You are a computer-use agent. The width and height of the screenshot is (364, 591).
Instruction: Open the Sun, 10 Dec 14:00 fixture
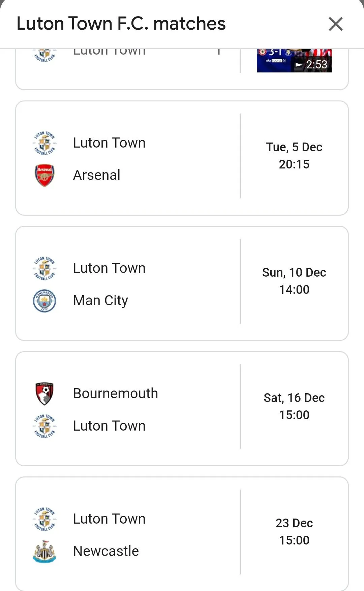click(294, 281)
